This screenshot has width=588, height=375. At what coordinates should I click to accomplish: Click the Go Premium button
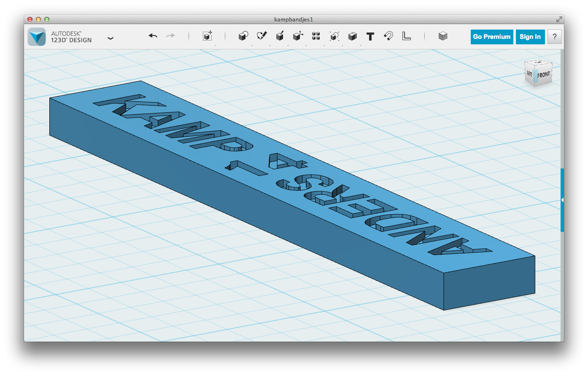[492, 37]
